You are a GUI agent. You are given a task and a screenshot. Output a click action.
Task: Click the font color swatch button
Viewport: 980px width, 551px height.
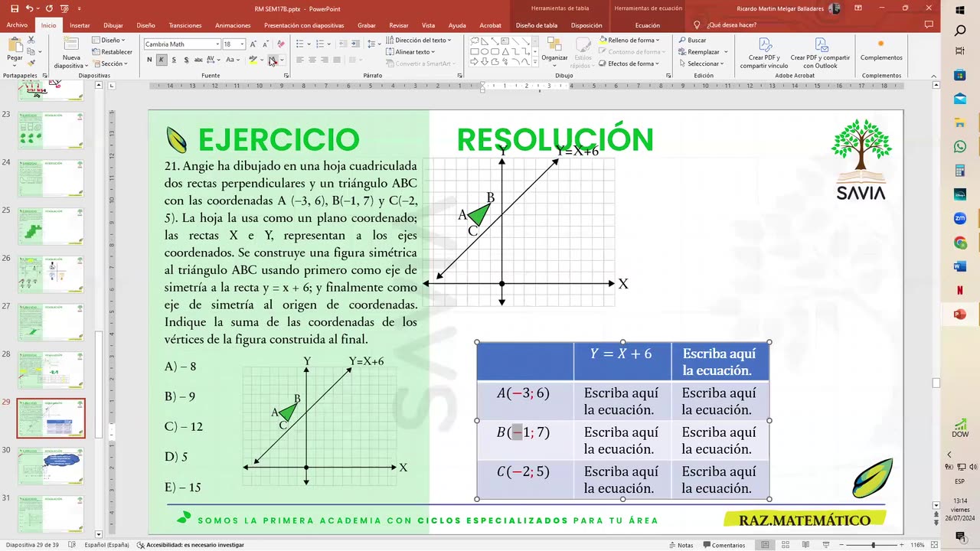[272, 60]
